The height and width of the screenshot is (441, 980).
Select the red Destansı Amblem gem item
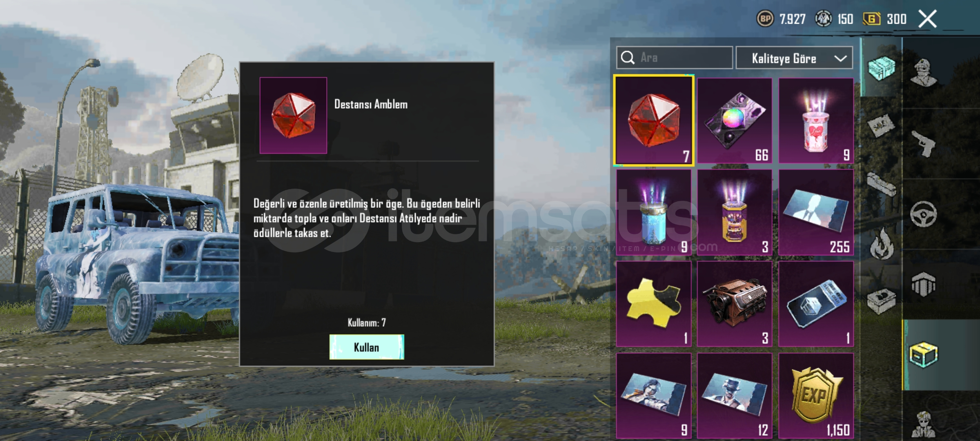(654, 121)
